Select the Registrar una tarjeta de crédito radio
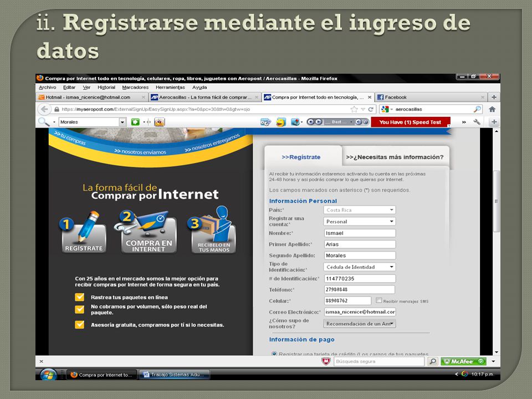Viewport: 532px width, 399px height. click(x=274, y=354)
